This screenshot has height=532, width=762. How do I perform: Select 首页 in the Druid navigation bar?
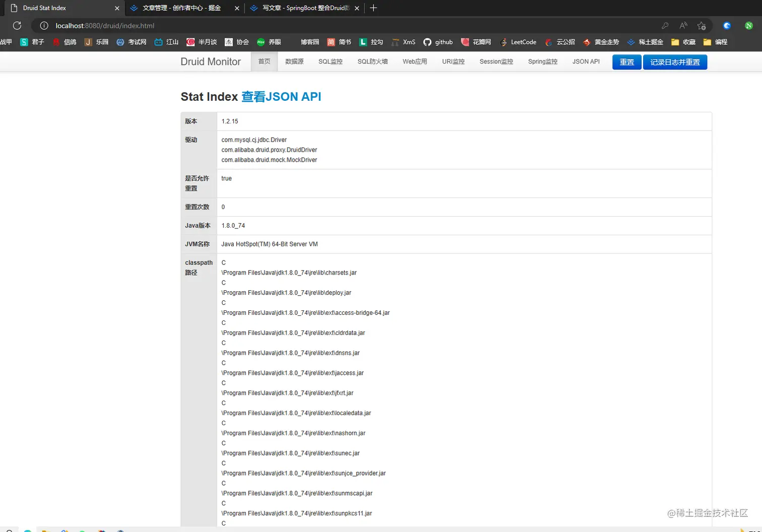point(264,61)
